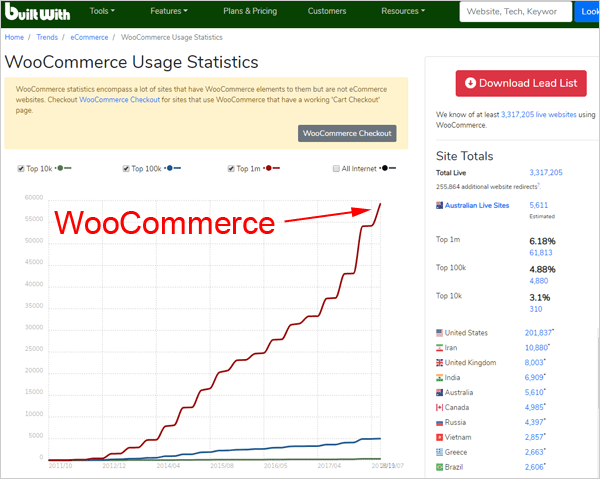The width and height of the screenshot is (600, 479).
Task: Open United Kingdom count 8,003
Action: click(x=534, y=363)
